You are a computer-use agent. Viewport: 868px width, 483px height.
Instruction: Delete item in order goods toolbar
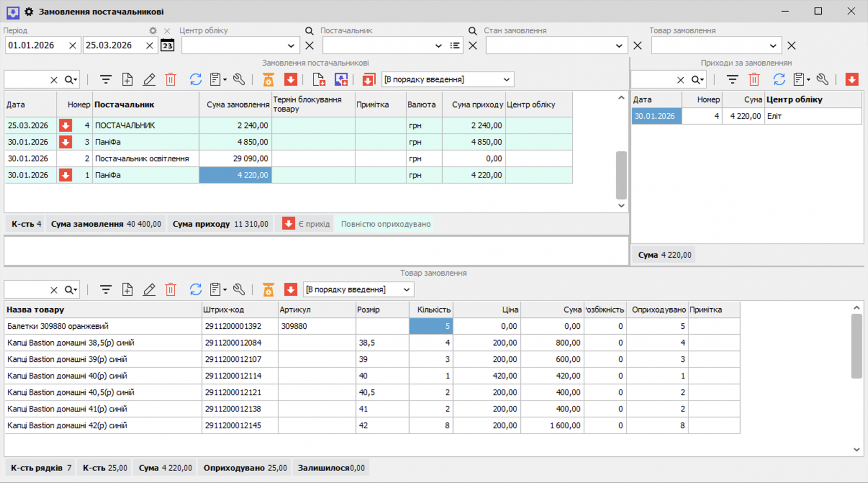coord(171,290)
